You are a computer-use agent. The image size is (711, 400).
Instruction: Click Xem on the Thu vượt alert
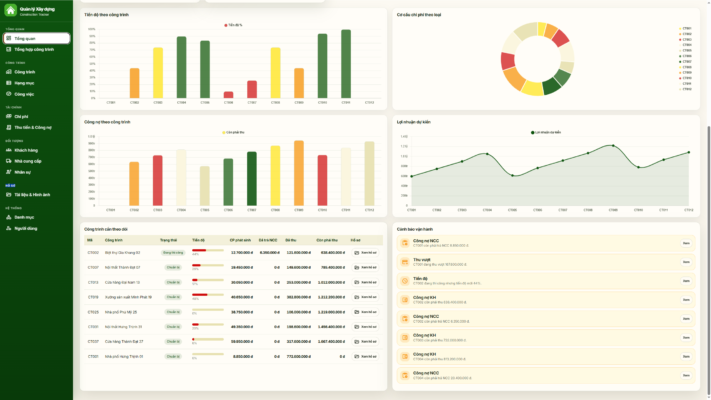point(686,262)
